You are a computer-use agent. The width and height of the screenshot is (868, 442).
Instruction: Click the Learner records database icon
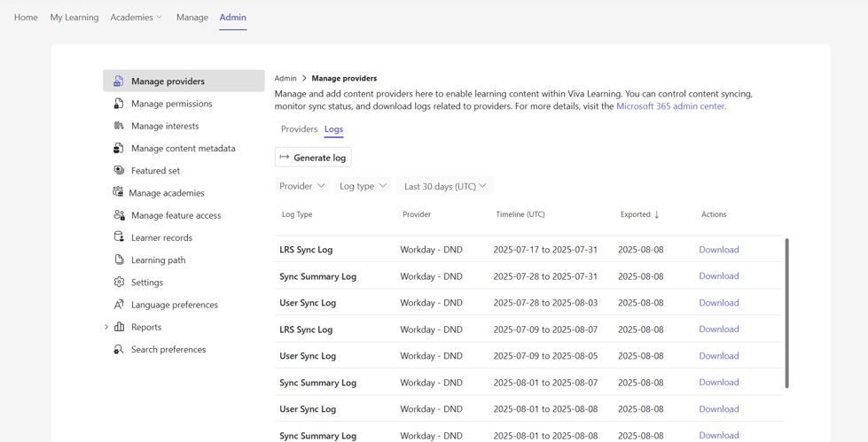[x=119, y=237]
